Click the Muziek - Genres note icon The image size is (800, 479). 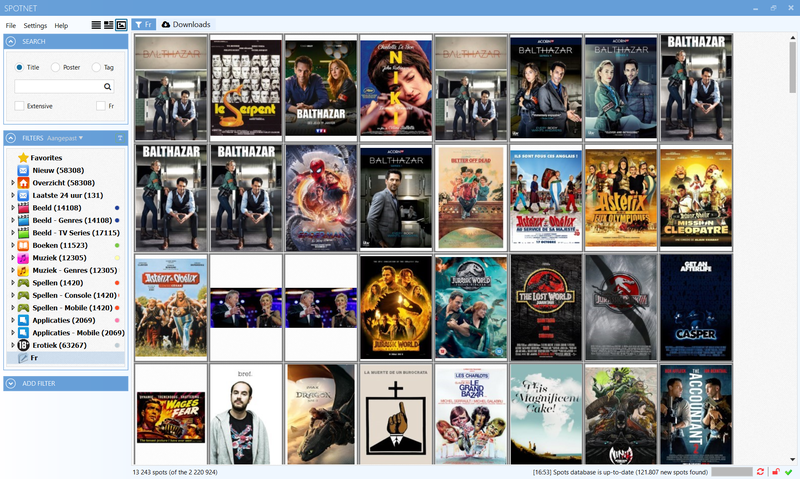click(x=23, y=270)
